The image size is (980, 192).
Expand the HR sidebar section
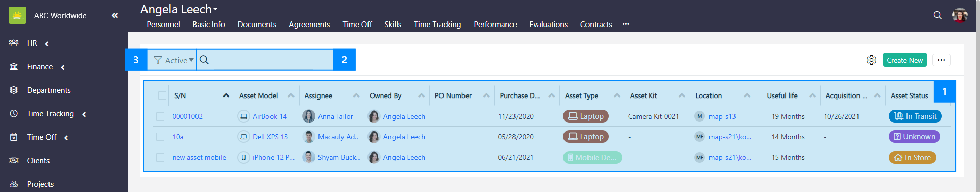coord(47,44)
